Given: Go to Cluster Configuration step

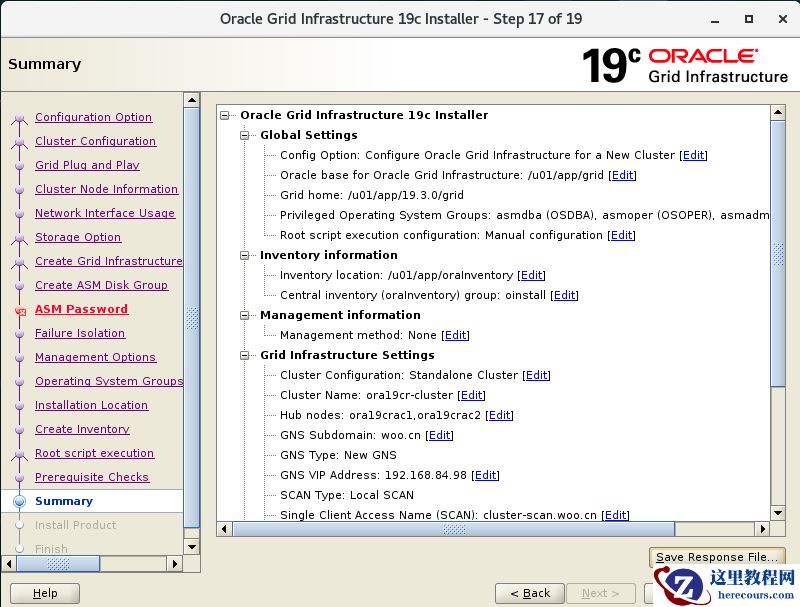Looking at the screenshot, I should (95, 141).
